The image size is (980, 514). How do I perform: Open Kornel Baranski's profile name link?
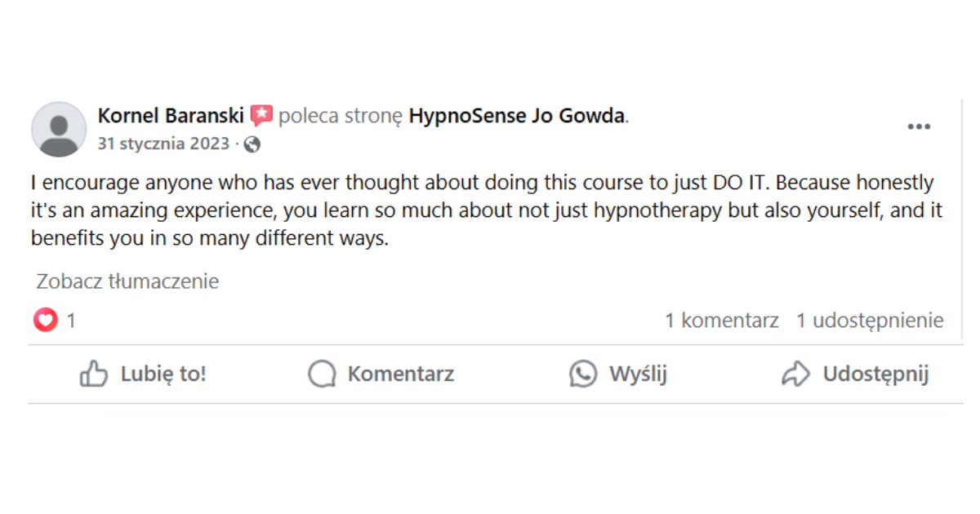[171, 116]
